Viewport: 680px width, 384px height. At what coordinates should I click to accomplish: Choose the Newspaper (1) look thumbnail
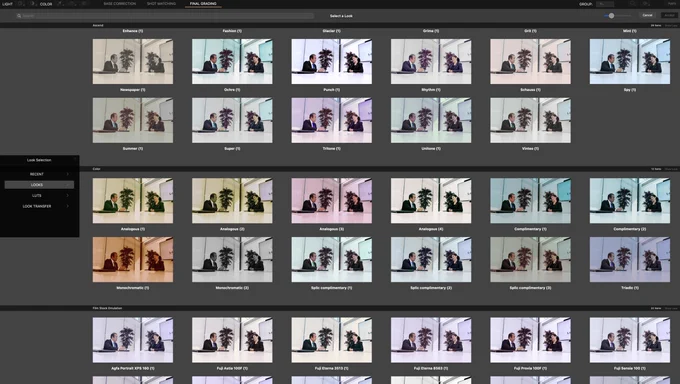coord(133,61)
